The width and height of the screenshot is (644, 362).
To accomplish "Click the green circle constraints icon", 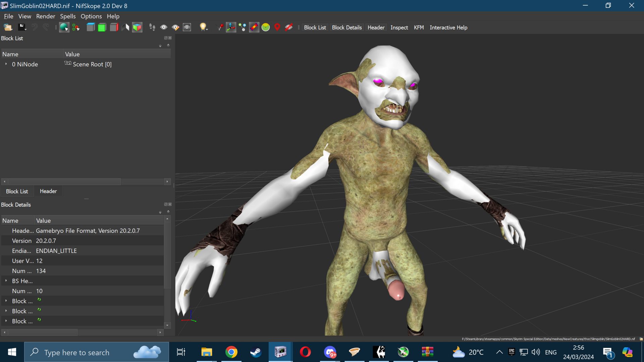I will [266, 27].
